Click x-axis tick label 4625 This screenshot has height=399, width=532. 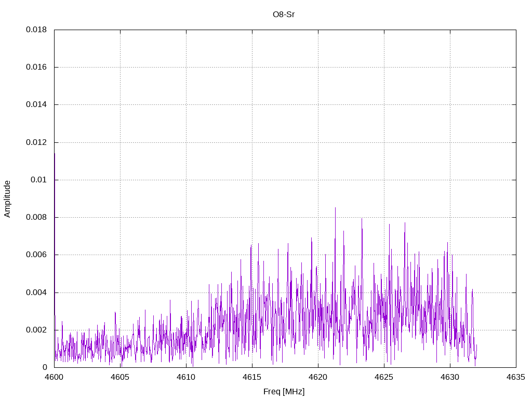pos(384,377)
